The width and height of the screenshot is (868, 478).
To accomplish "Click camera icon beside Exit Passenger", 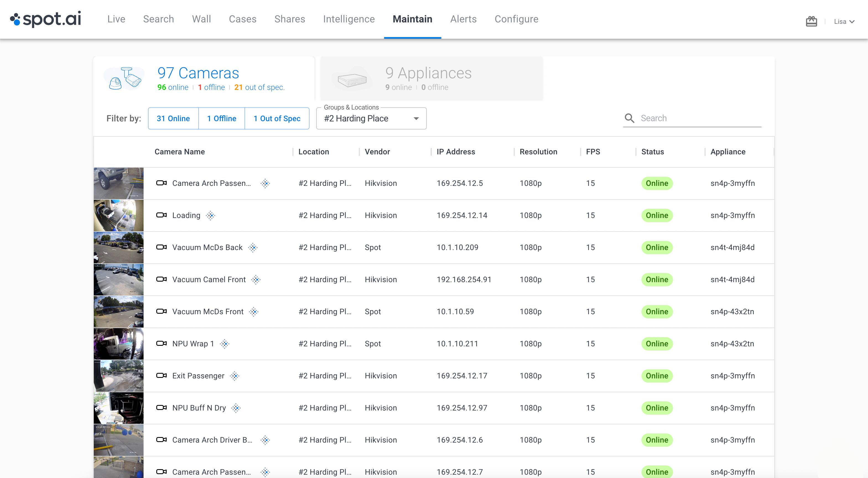I will [162, 376].
